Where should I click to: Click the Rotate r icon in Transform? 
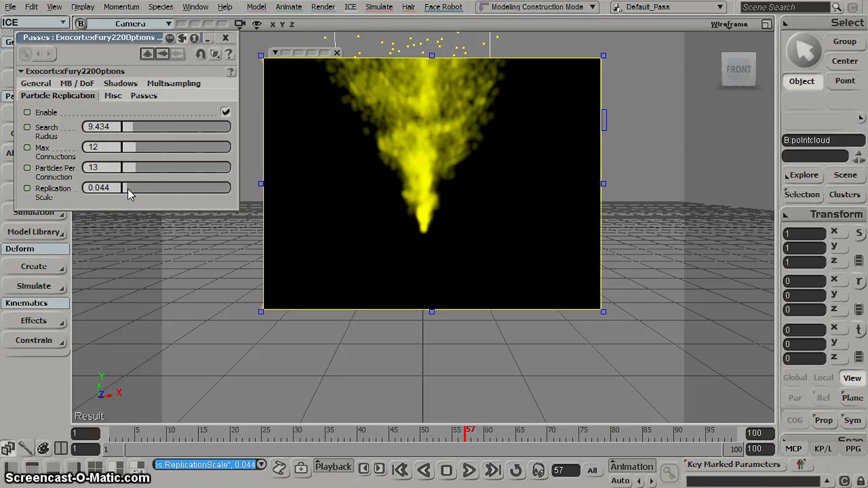(x=859, y=281)
